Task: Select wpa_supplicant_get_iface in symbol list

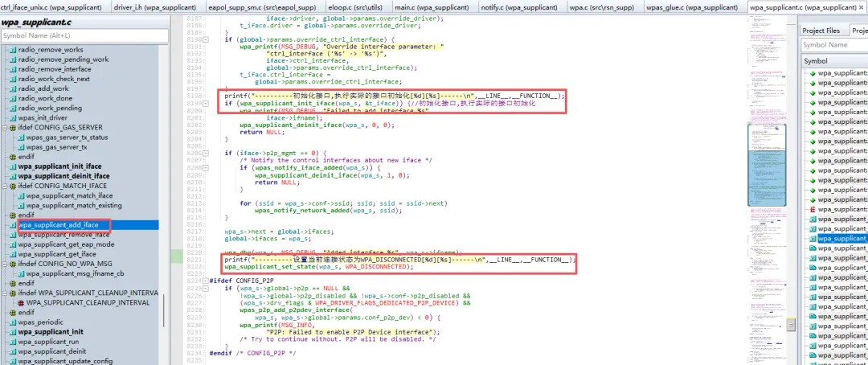Action: [56, 254]
